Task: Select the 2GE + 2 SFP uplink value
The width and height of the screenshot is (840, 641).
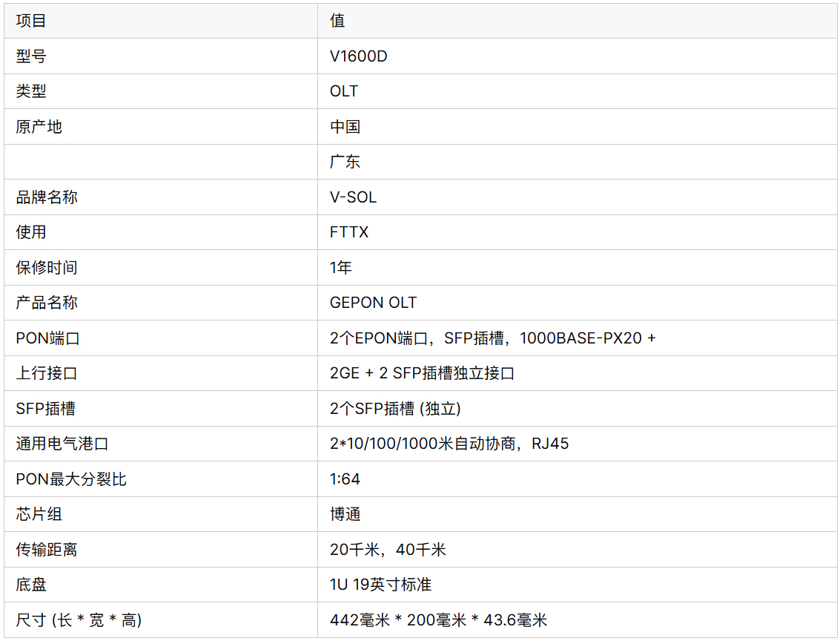Action: coord(422,373)
